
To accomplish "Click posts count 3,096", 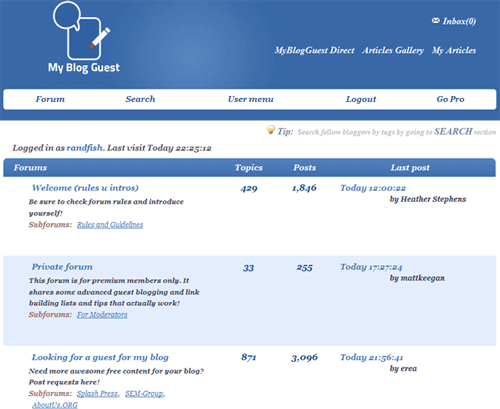I will [x=305, y=358].
